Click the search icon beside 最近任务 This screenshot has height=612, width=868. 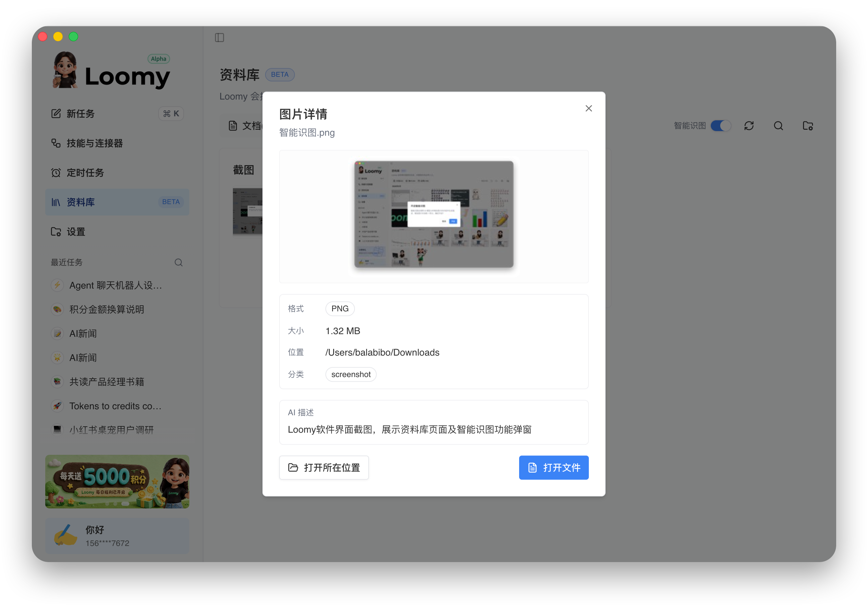click(179, 262)
